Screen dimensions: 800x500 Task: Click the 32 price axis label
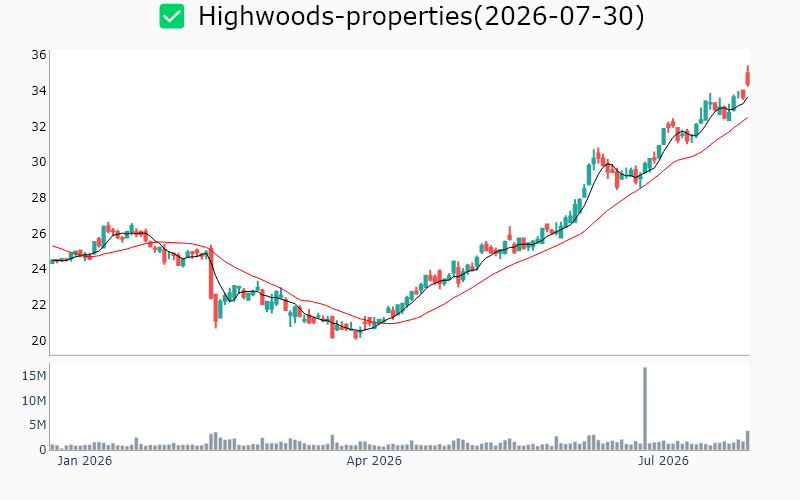point(39,126)
